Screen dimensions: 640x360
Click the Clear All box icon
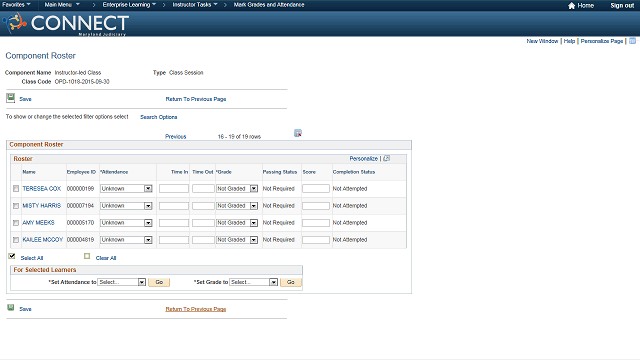[x=87, y=256]
